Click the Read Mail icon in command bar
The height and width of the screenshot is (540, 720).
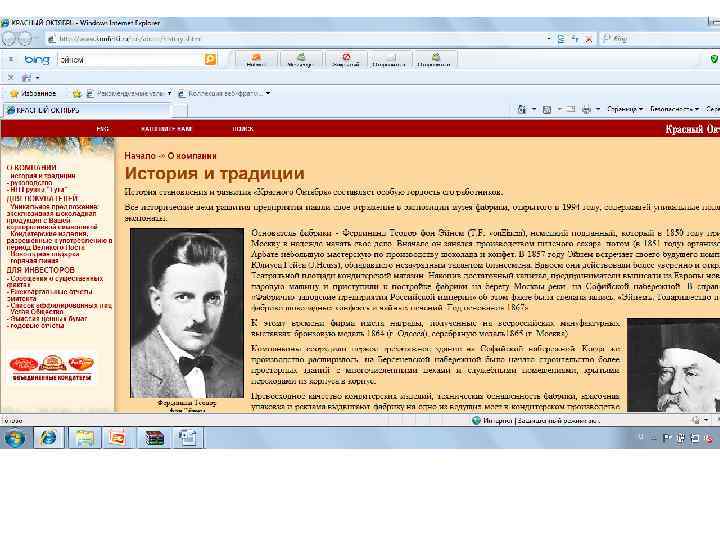570,109
